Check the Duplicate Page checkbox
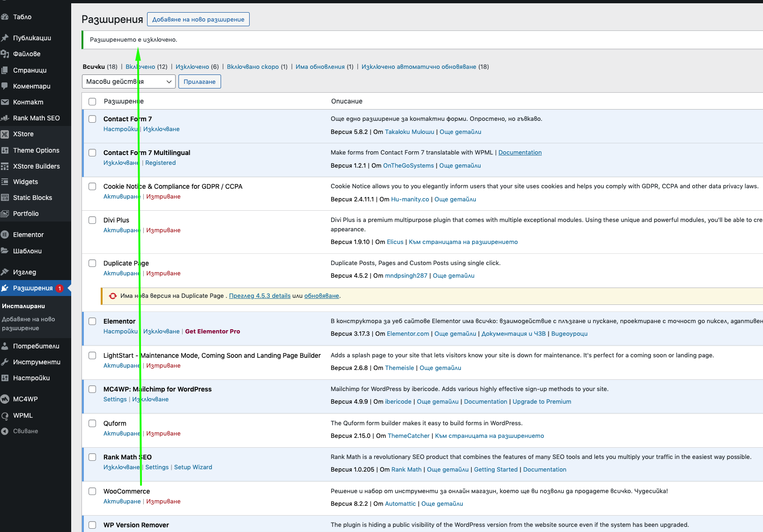Viewport: 763px width, 532px height. (x=92, y=263)
